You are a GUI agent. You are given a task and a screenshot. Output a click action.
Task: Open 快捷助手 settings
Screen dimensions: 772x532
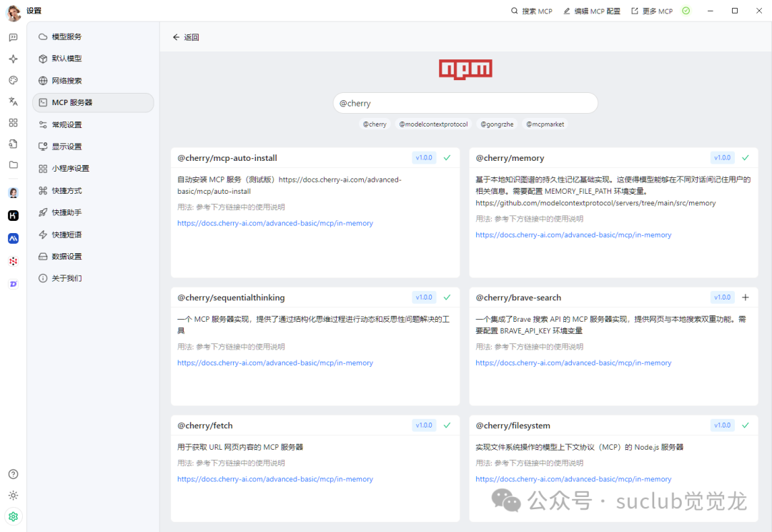pyautogui.click(x=93, y=212)
